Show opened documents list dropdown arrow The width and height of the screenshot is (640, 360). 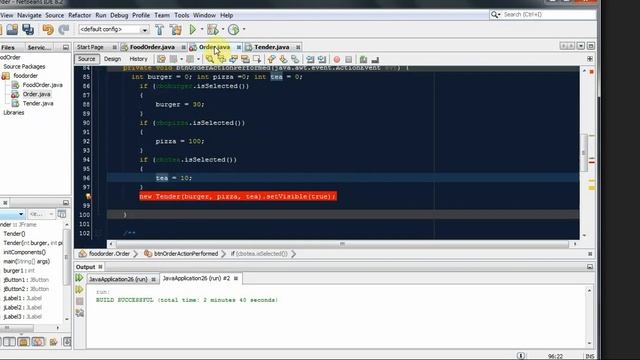[581, 46]
